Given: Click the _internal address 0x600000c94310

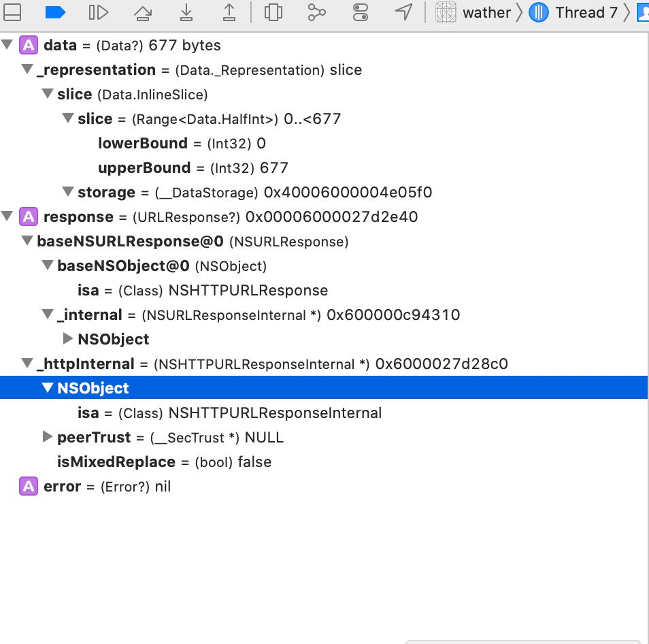Looking at the screenshot, I should (393, 315).
